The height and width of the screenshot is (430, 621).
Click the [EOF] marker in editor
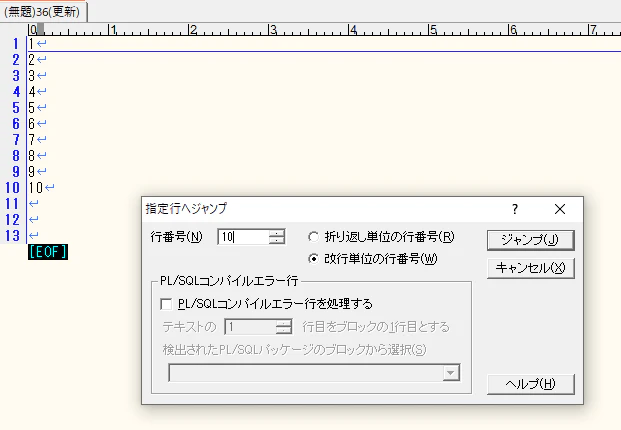click(48, 252)
